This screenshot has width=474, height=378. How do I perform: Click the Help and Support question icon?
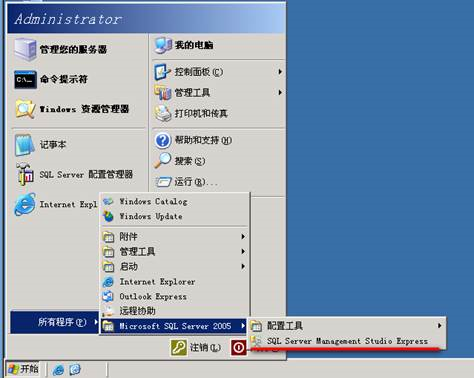pyautogui.click(x=163, y=140)
